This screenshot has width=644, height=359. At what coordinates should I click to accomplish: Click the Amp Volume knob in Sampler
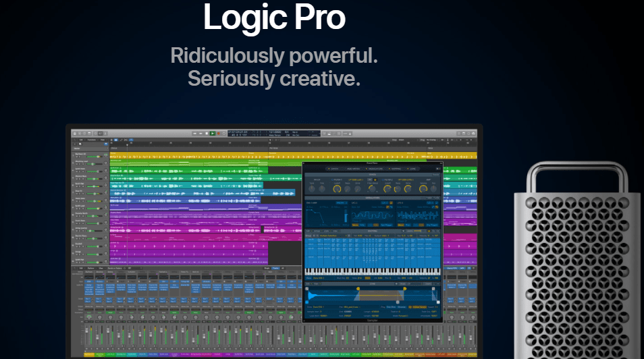click(x=423, y=189)
